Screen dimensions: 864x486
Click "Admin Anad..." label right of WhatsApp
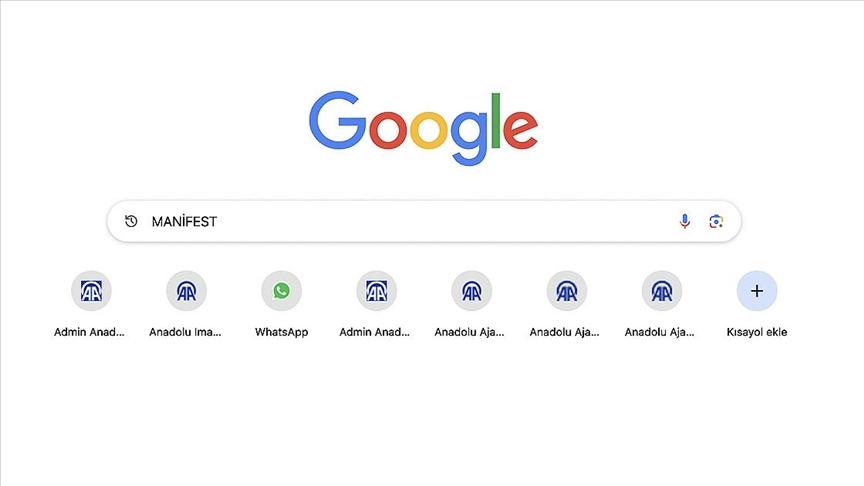[375, 332]
